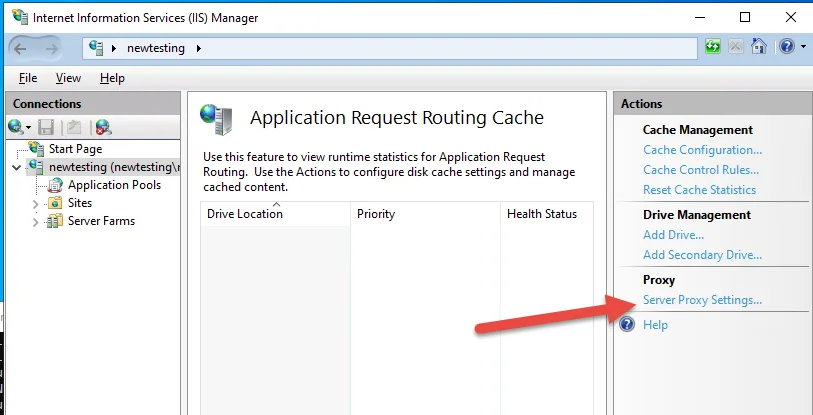Open the File menu
Viewport: 813px width, 415px height.
click(28, 78)
